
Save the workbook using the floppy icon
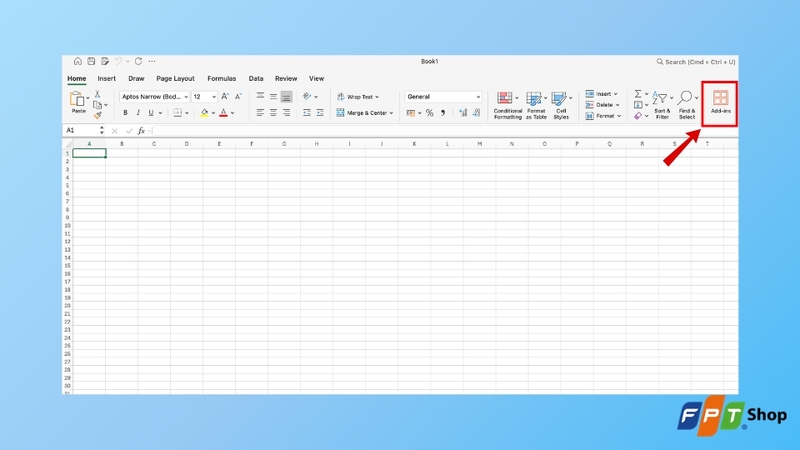91,61
